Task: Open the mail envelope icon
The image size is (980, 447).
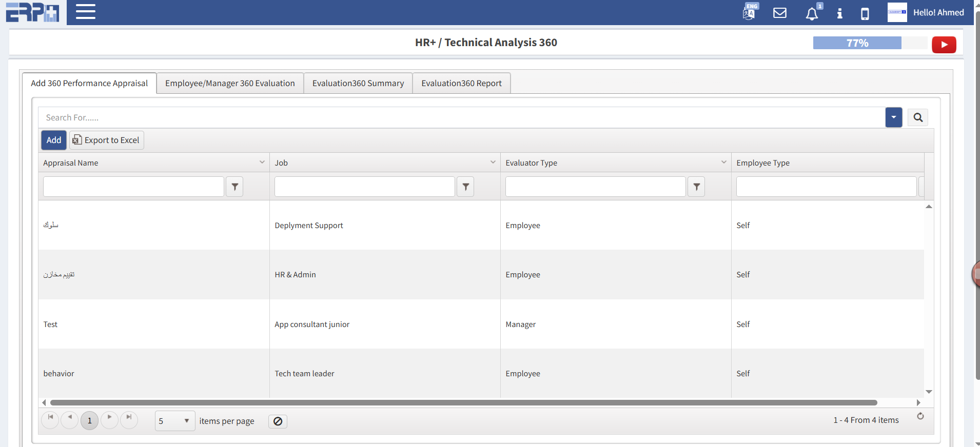Action: pos(779,13)
